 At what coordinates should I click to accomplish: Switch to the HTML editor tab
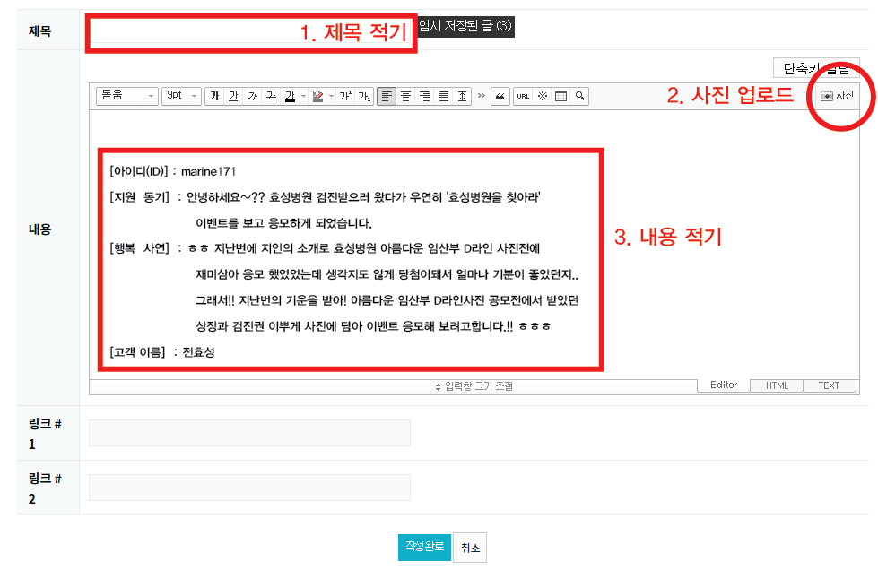tap(777, 385)
